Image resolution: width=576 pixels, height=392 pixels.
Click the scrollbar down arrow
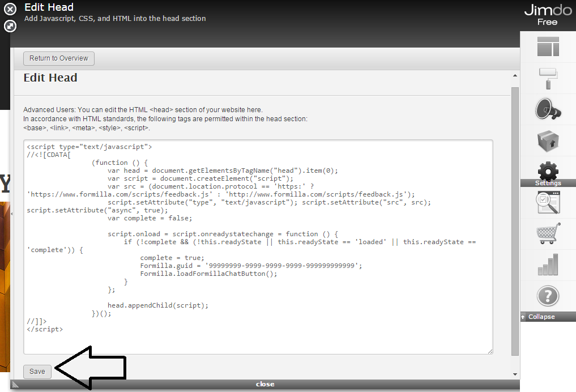click(x=515, y=374)
